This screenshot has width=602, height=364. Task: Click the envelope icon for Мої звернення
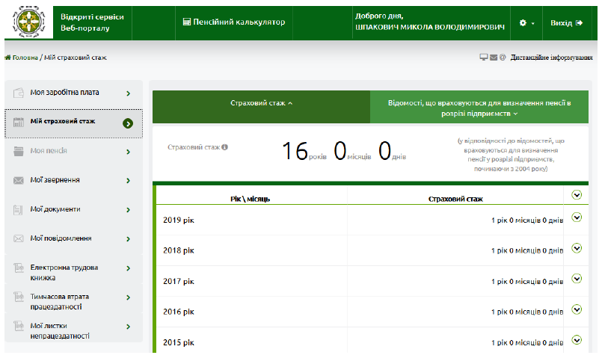tap(19, 180)
